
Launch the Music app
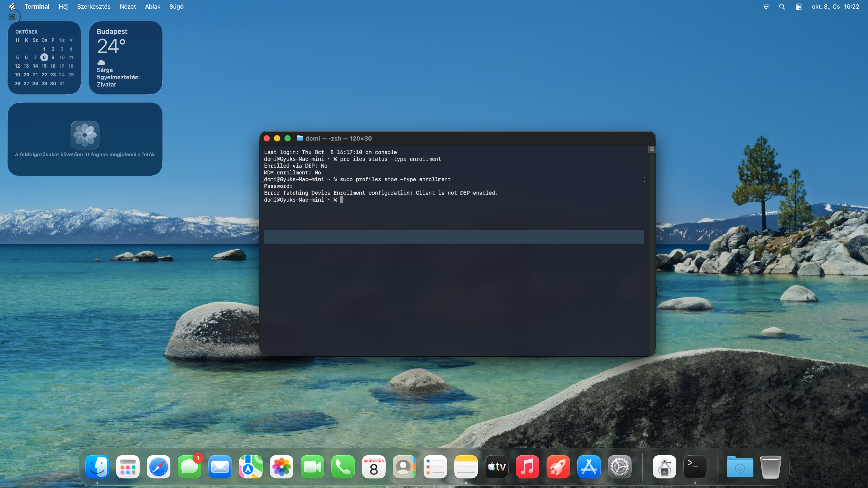click(x=527, y=467)
